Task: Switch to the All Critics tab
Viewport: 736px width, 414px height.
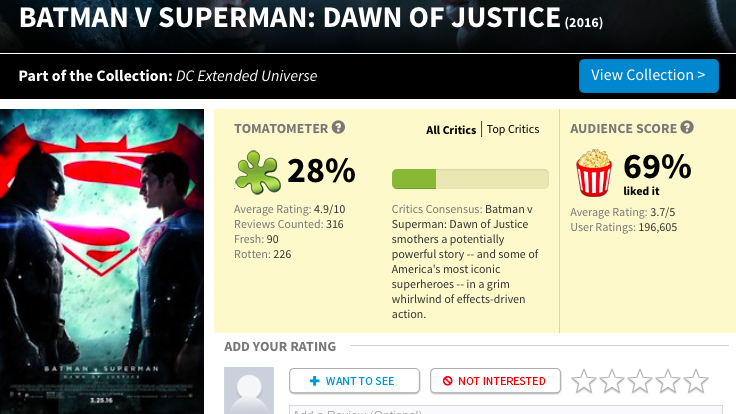Action: tap(451, 129)
